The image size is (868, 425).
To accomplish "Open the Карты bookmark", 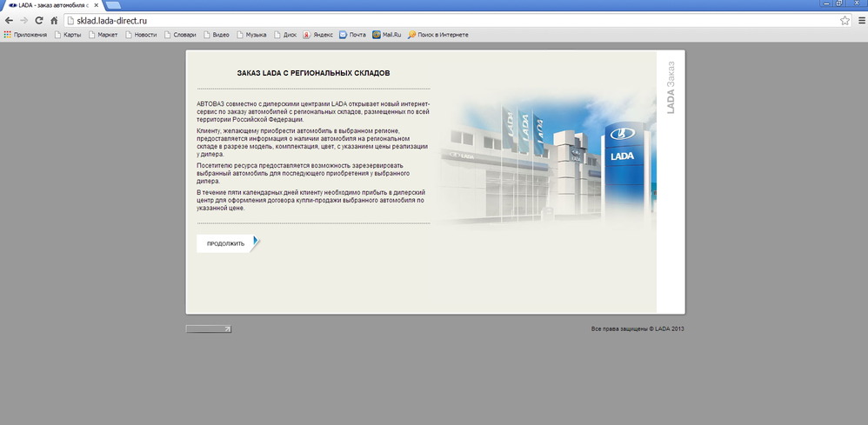I will pos(68,34).
